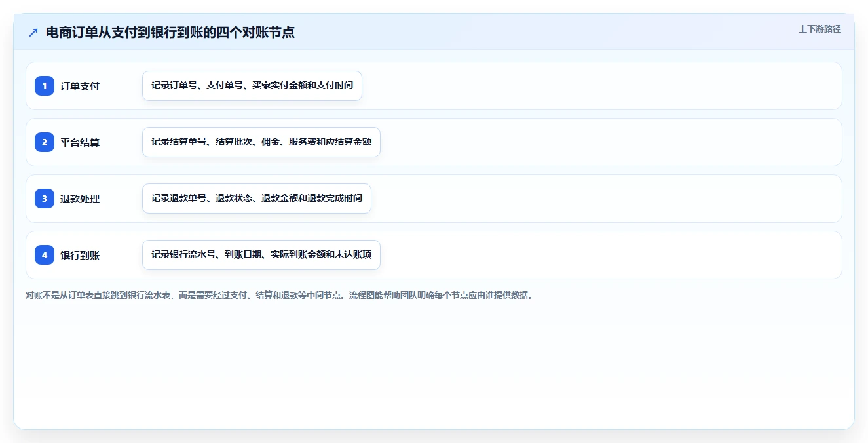
Task: Click the 上下游路径 label
Action: (x=820, y=29)
